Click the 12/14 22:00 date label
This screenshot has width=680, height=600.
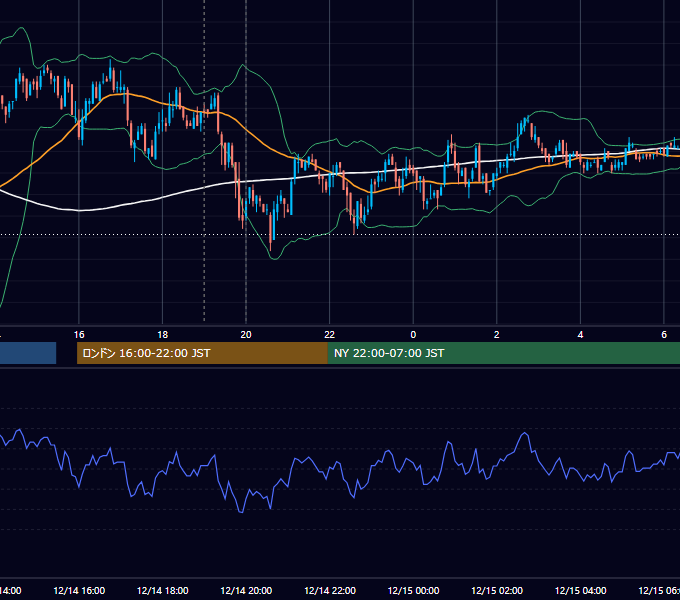point(330,591)
